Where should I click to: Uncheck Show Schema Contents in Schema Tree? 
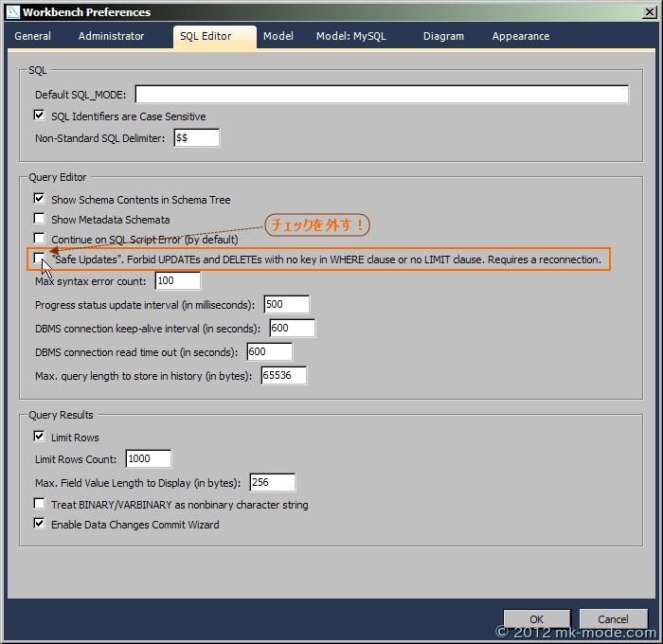click(x=40, y=199)
